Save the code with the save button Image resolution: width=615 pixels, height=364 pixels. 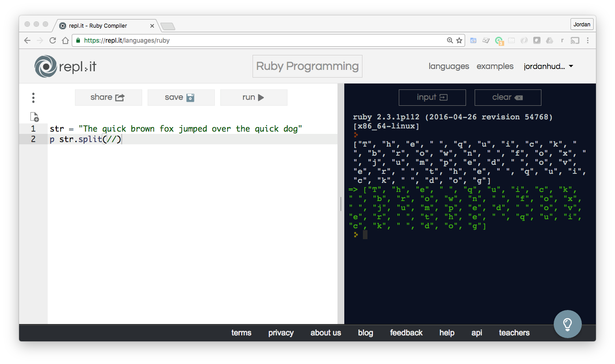point(181,97)
